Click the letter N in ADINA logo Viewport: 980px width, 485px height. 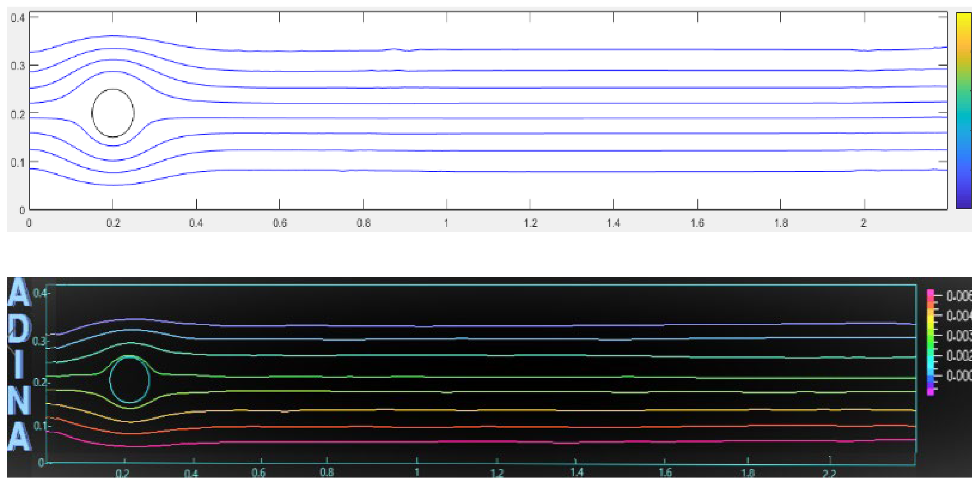pos(19,400)
